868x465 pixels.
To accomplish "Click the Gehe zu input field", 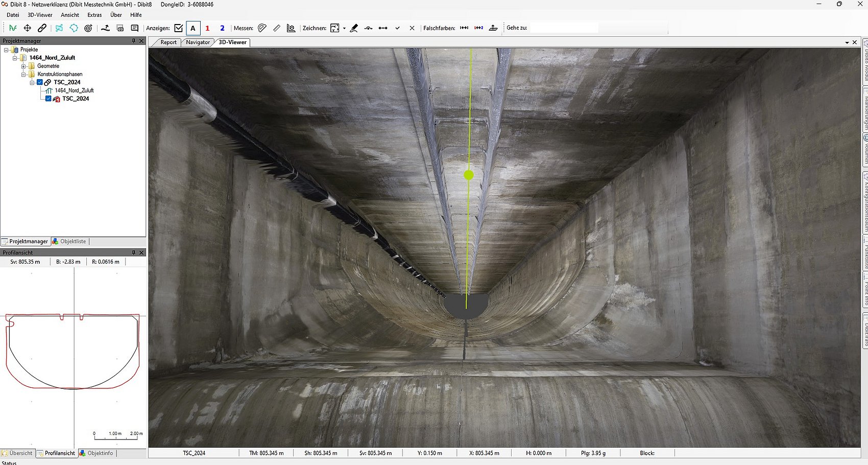I will point(564,28).
